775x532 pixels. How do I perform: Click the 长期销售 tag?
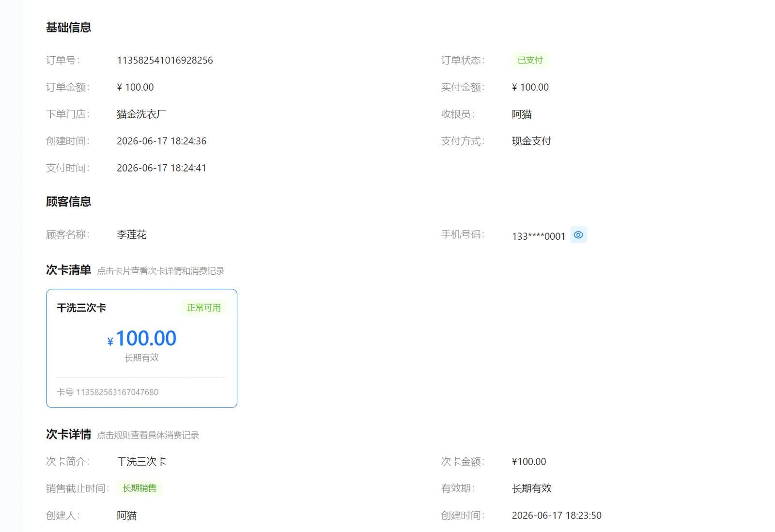[139, 488]
